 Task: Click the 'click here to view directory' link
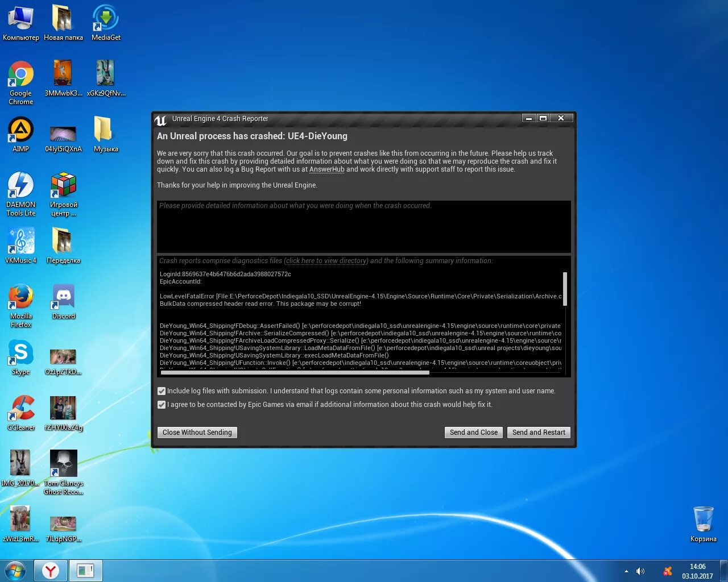click(x=327, y=261)
